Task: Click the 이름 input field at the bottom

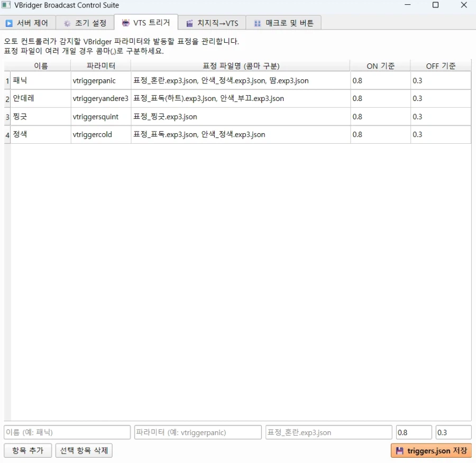Action: point(67,432)
